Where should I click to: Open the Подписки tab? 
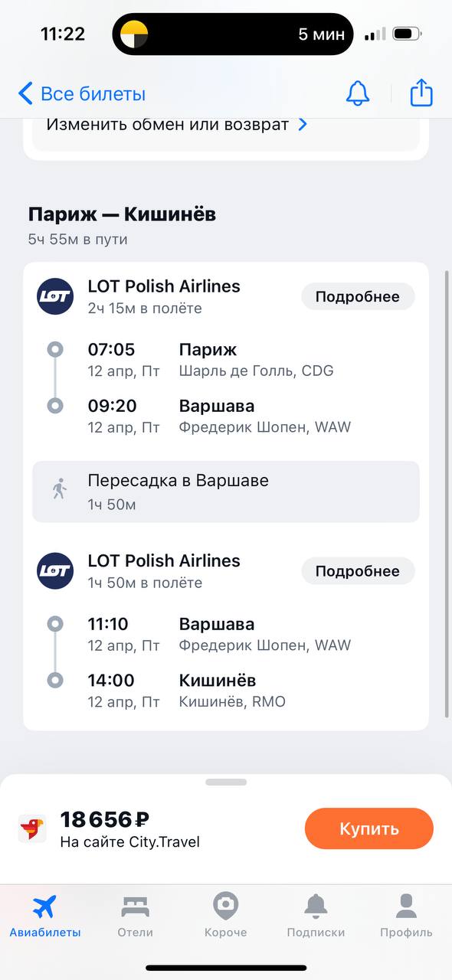point(316,916)
